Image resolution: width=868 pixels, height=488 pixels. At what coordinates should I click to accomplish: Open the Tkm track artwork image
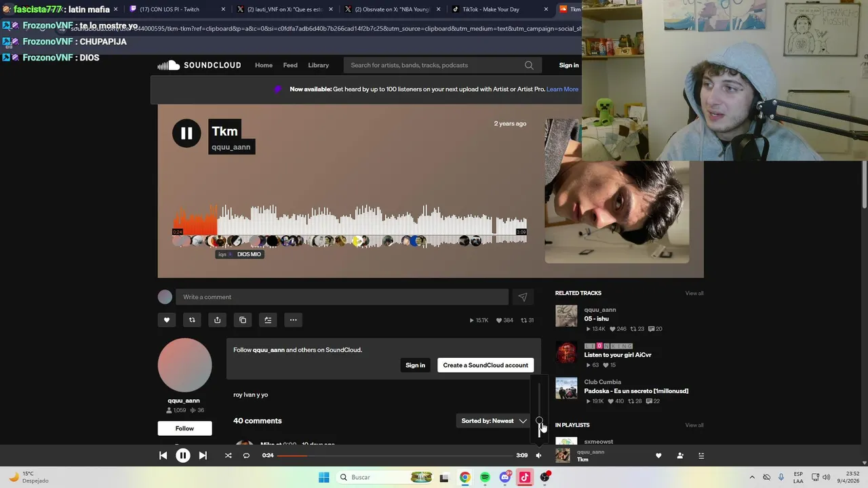pyautogui.click(x=617, y=190)
